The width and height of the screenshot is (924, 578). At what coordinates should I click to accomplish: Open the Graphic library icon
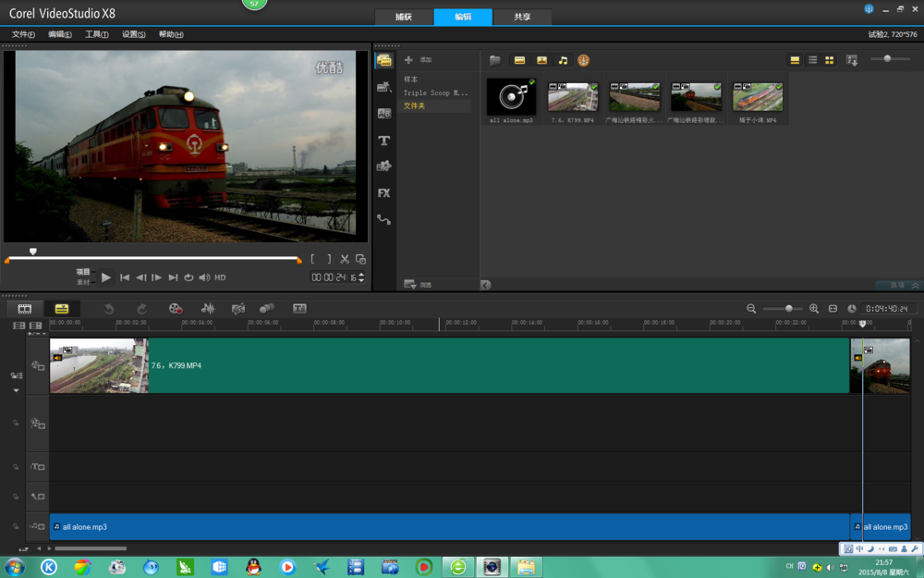384,166
